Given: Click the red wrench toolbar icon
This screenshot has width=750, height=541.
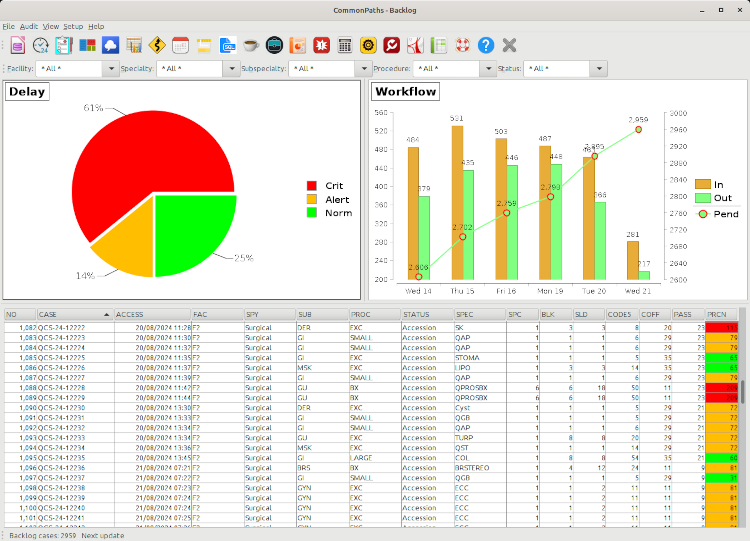Looking at the screenshot, I should (392, 45).
